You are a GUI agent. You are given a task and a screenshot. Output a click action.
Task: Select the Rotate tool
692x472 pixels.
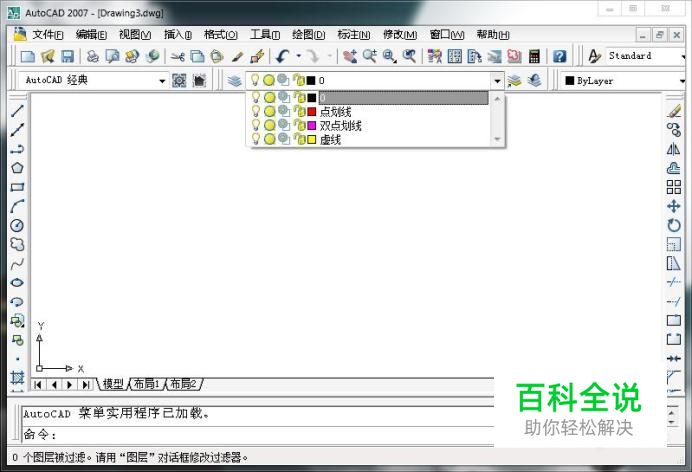tap(674, 225)
